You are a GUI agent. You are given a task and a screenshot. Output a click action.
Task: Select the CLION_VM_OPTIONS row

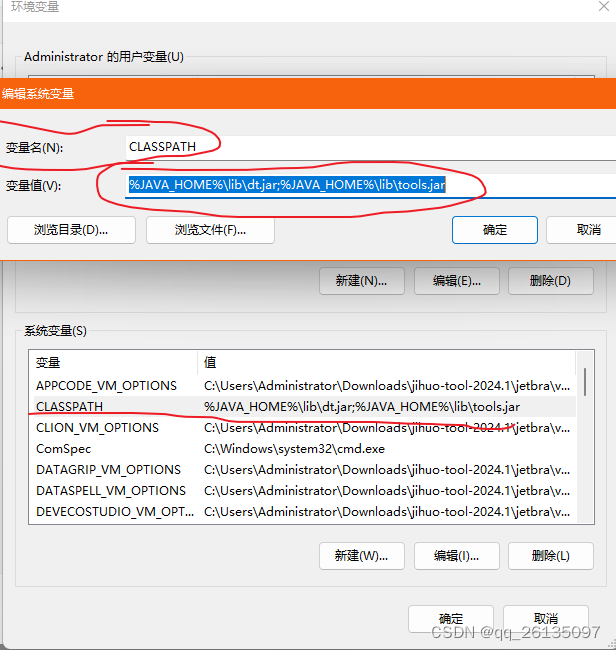click(x=302, y=428)
